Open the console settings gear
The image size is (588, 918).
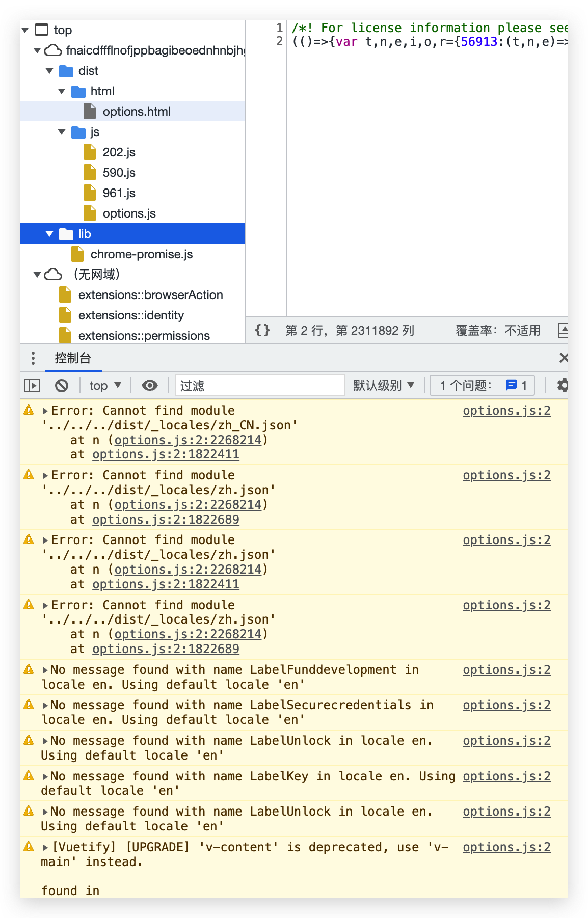point(563,386)
